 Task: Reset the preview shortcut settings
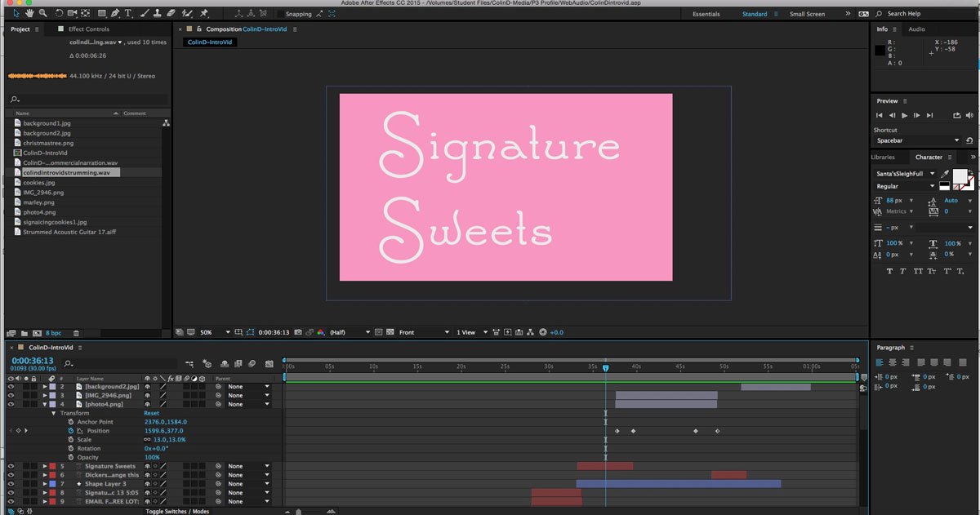click(x=969, y=140)
